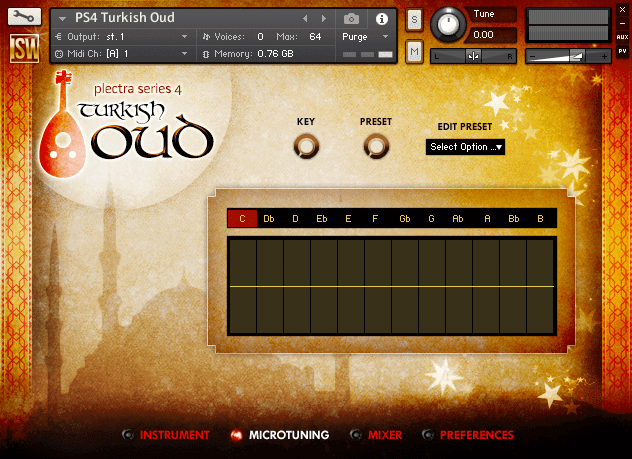This screenshot has height=459, width=632.
Task: Open the camera snapshot icon
Action: coord(351,19)
